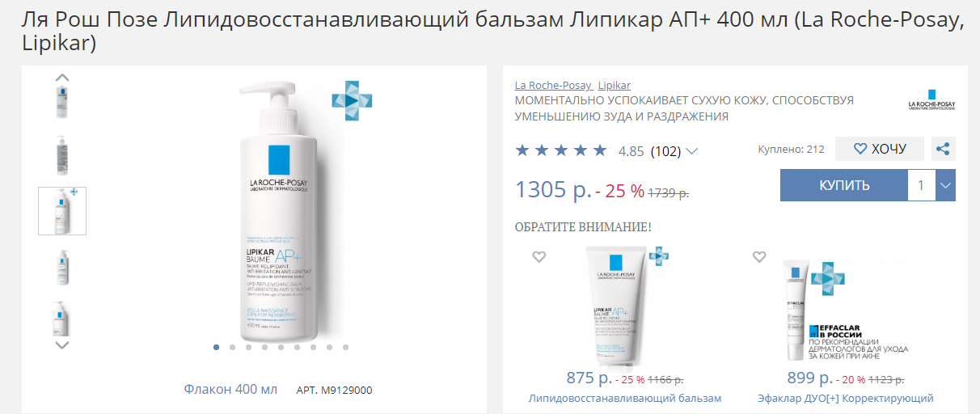Click the five-star rating icons

pos(561,150)
